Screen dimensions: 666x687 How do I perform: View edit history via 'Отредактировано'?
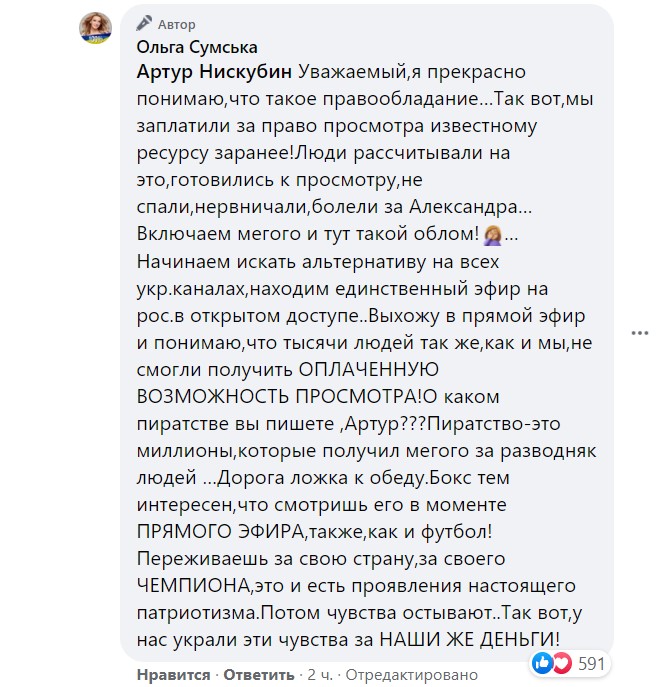[x=396, y=674]
